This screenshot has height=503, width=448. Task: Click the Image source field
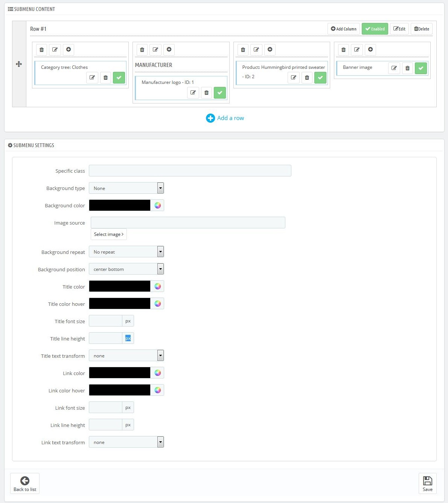[188, 222]
